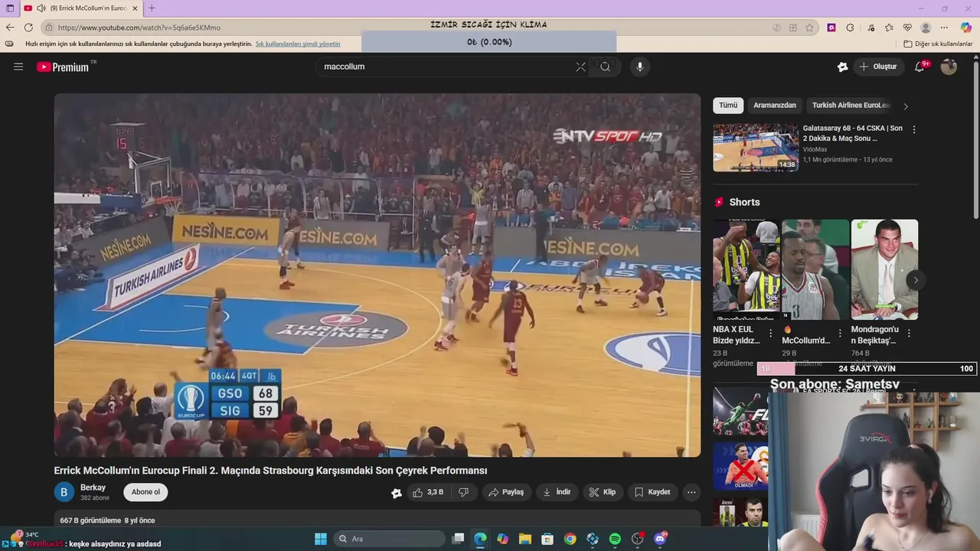980x551 pixels.
Task: Open Galatasaray 68 - 64 CSKA video thumbnail
Action: 756,148
